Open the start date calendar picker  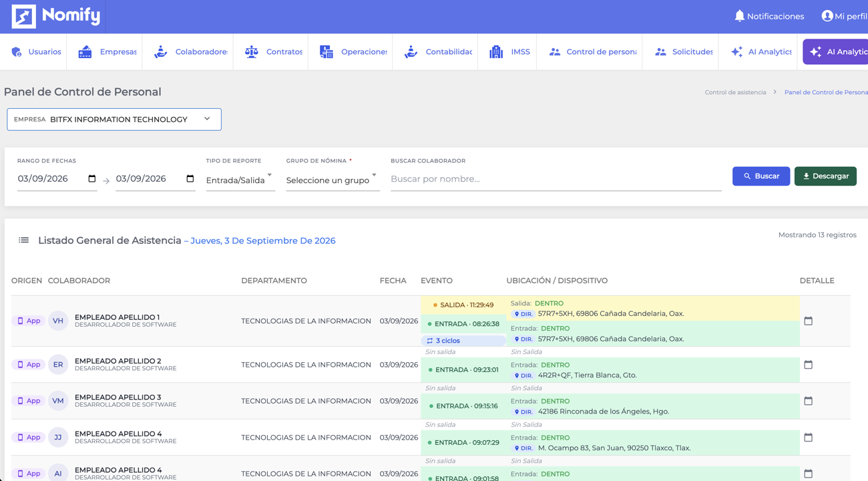[92, 179]
